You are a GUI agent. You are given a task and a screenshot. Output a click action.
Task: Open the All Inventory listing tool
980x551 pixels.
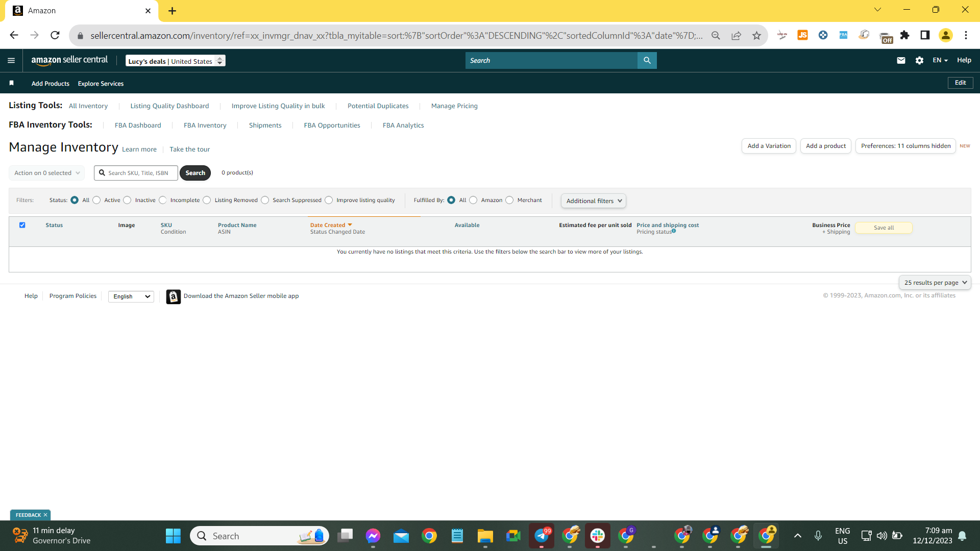[88, 106]
